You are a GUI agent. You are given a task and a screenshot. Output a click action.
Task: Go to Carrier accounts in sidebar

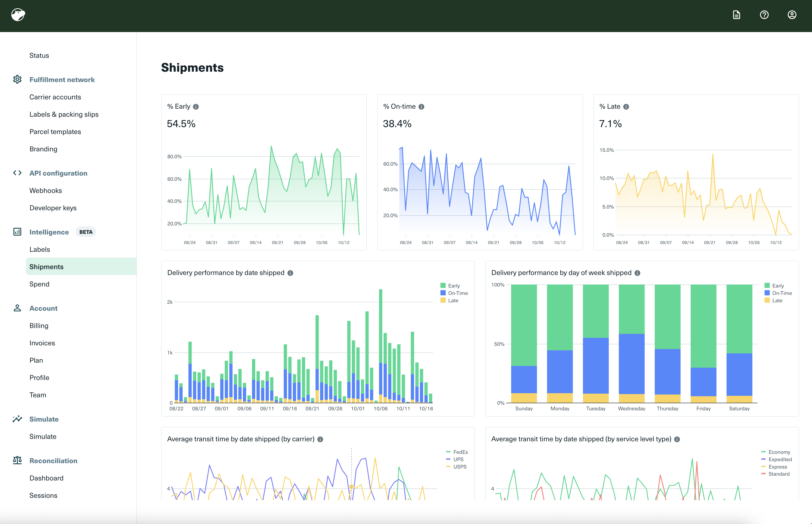point(55,97)
